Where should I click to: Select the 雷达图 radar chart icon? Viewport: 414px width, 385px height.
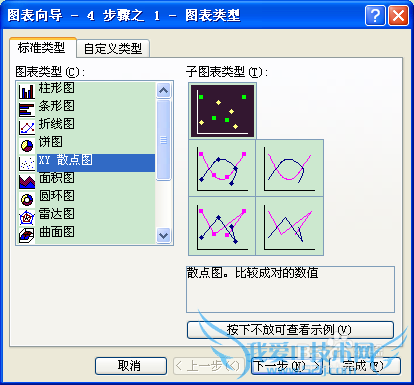coord(27,217)
